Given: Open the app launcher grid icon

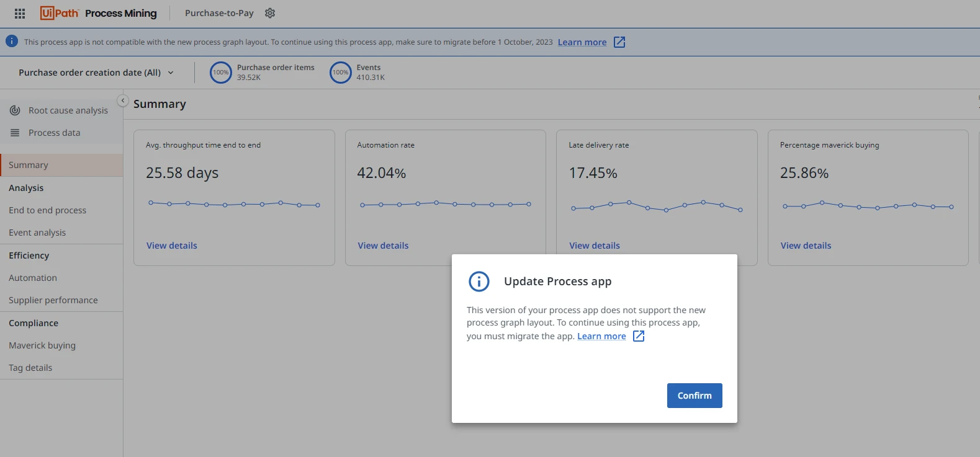Looking at the screenshot, I should (x=20, y=13).
